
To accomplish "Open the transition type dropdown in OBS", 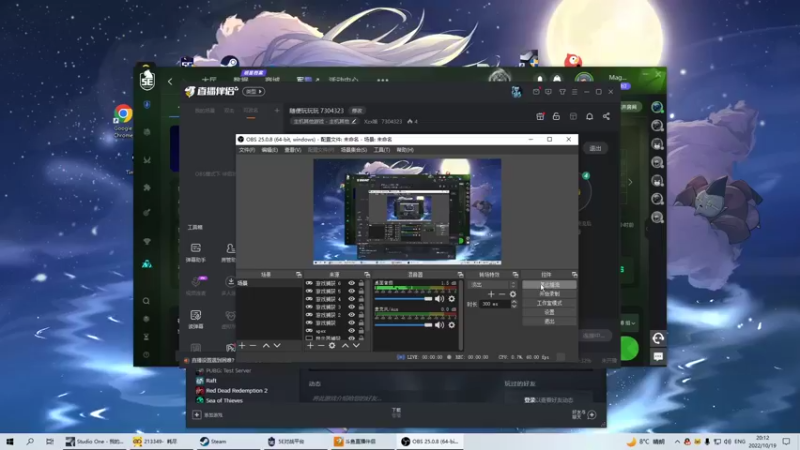I will tap(492, 285).
